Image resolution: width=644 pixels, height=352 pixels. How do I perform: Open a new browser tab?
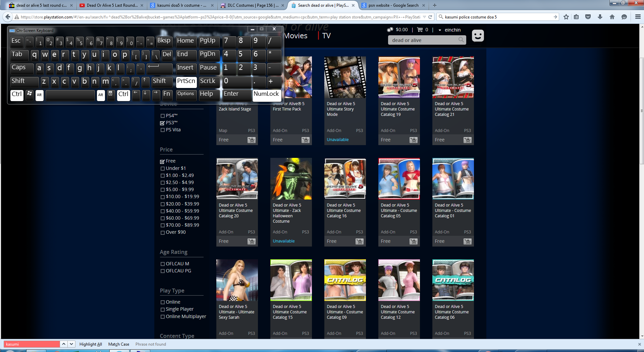click(435, 5)
